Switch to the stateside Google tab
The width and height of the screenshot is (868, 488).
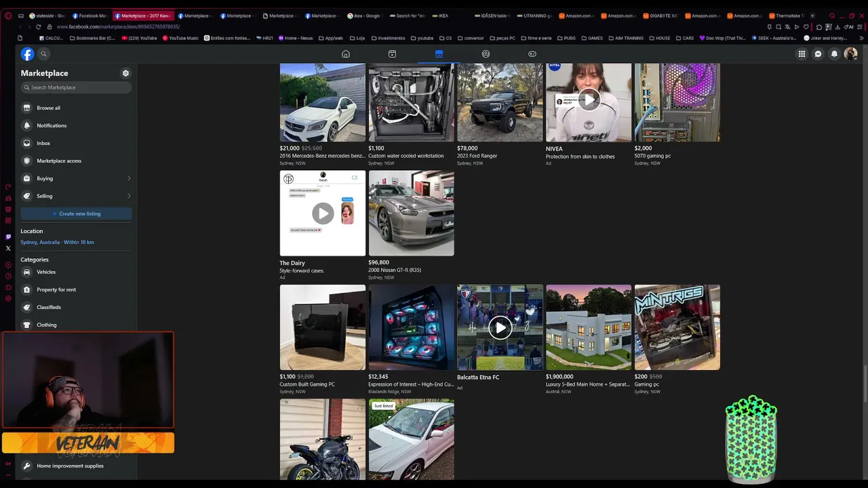47,16
